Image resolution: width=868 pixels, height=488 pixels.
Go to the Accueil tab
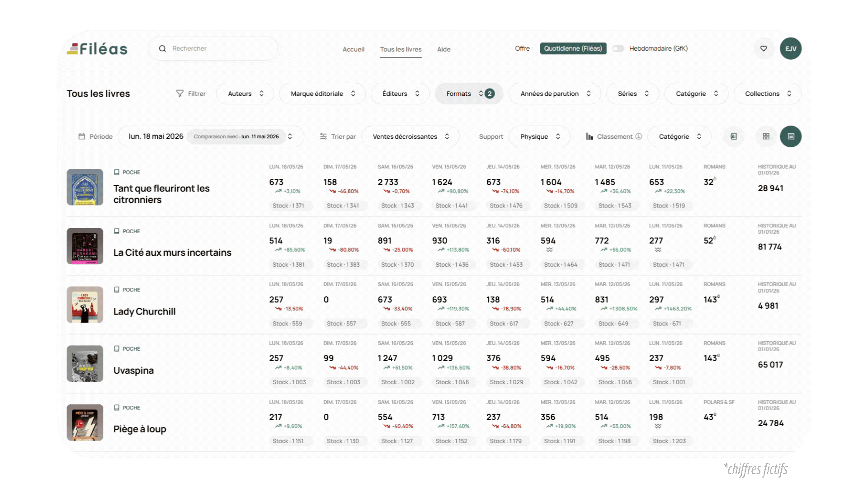point(354,49)
